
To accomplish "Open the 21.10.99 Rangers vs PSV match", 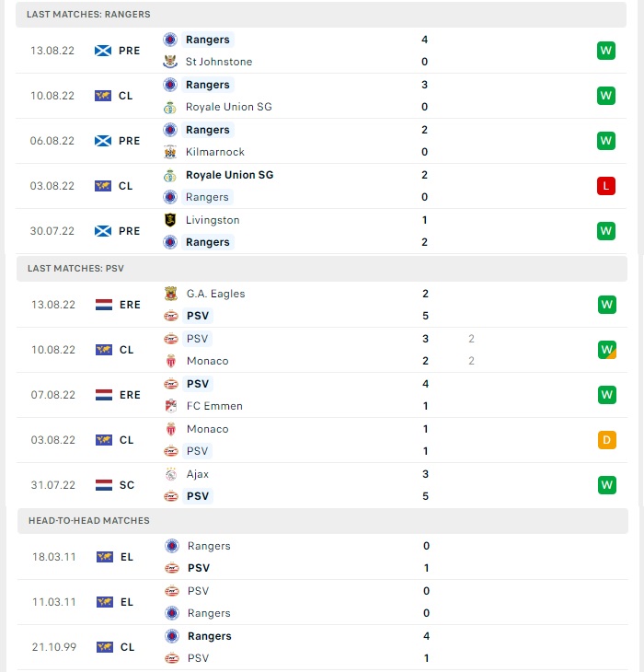I will [x=323, y=647].
